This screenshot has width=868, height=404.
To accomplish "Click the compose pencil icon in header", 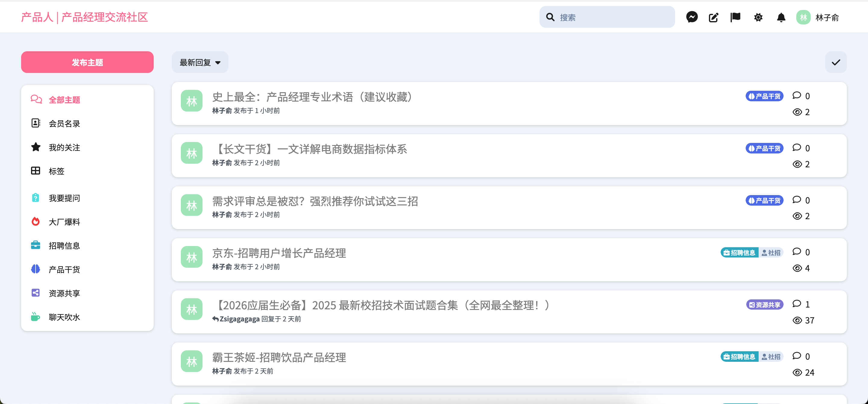I will tap(713, 17).
